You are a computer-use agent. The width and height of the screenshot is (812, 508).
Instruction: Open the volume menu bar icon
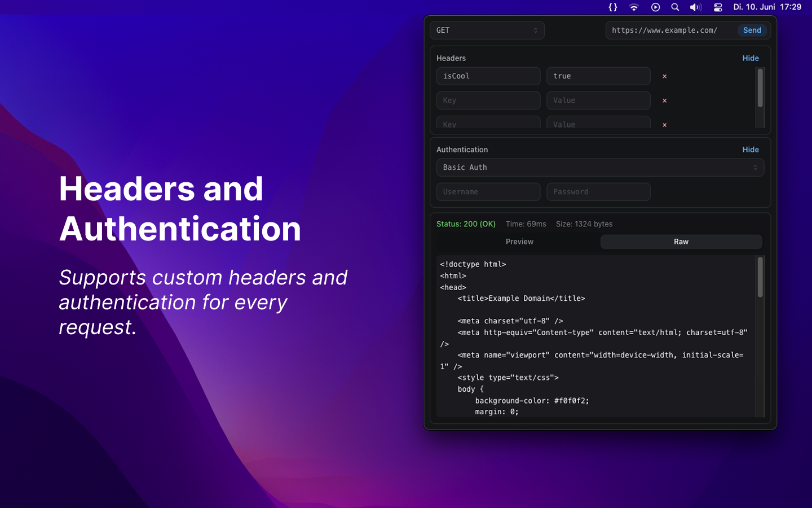tap(696, 7)
